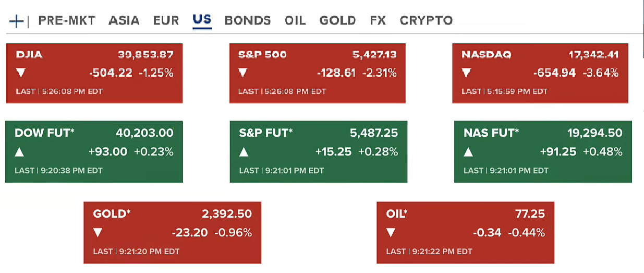The height and width of the screenshot is (273, 644).
Task: Click the DOW FUT up arrow icon
Action: (x=19, y=152)
